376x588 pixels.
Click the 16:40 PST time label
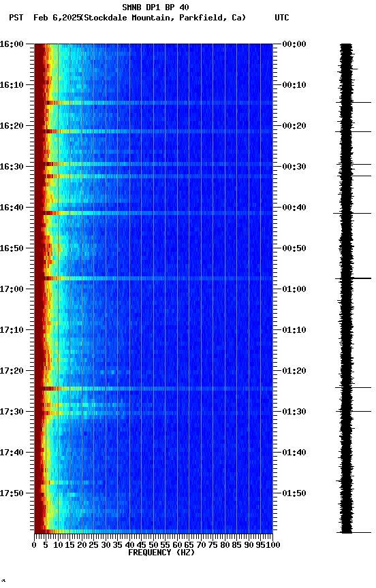pyautogui.click(x=12, y=208)
